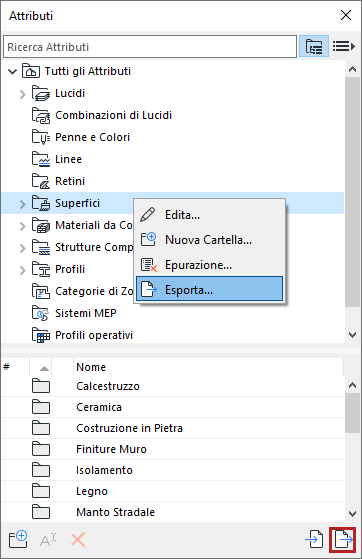Viewport: 362px width, 559px height.
Task: Choose Nuova Cartella... from the context menu
Action: click(x=209, y=240)
